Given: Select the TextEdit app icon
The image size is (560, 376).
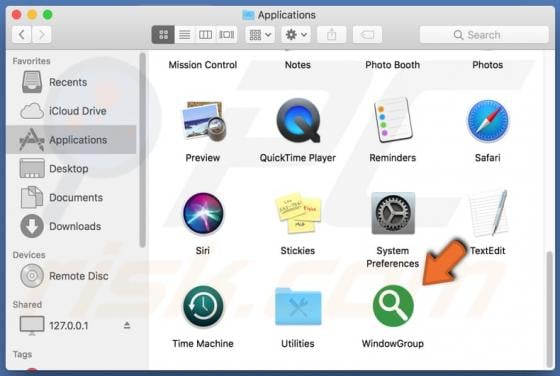Looking at the screenshot, I should tap(488, 213).
